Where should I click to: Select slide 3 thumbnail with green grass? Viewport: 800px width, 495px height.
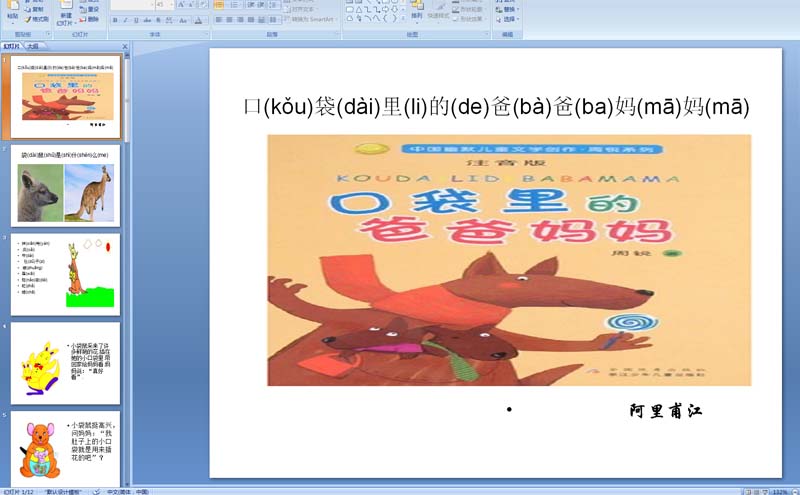click(x=65, y=275)
